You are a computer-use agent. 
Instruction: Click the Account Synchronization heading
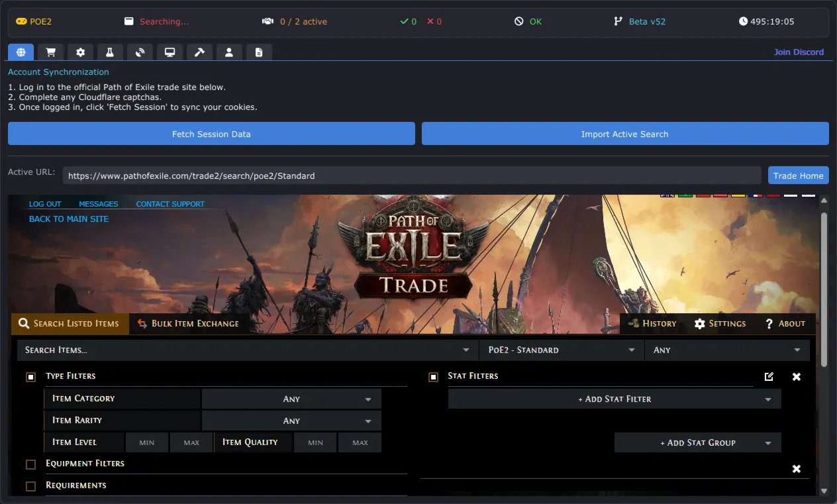(x=58, y=72)
